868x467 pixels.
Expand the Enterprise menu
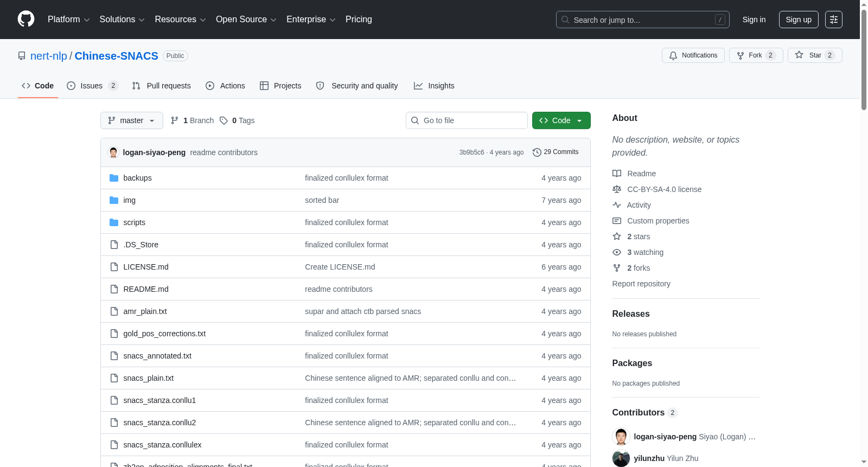tap(311, 20)
